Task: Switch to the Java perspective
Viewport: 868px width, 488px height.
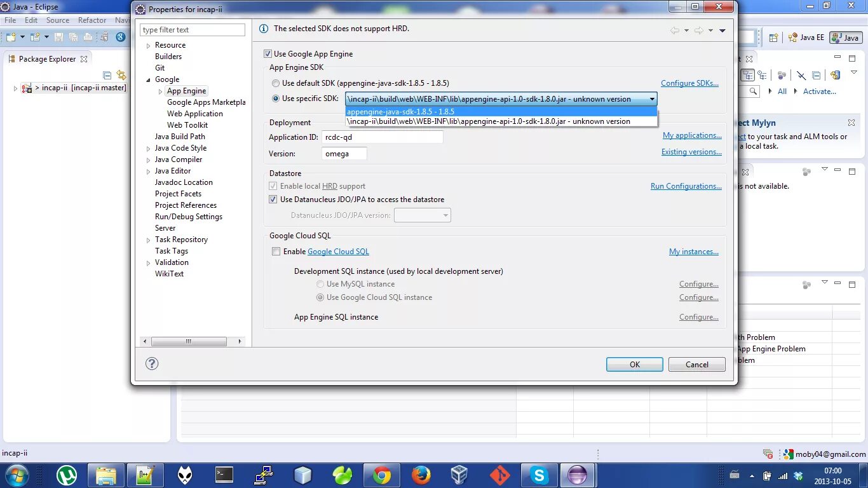Action: coord(845,37)
